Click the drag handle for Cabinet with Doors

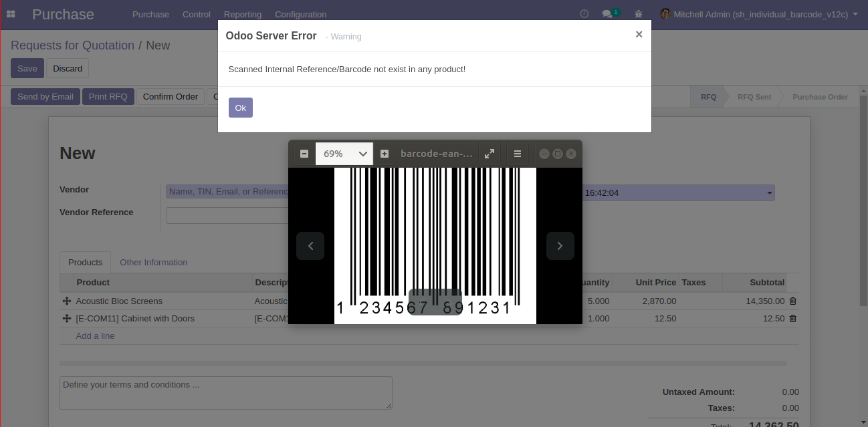(x=67, y=319)
